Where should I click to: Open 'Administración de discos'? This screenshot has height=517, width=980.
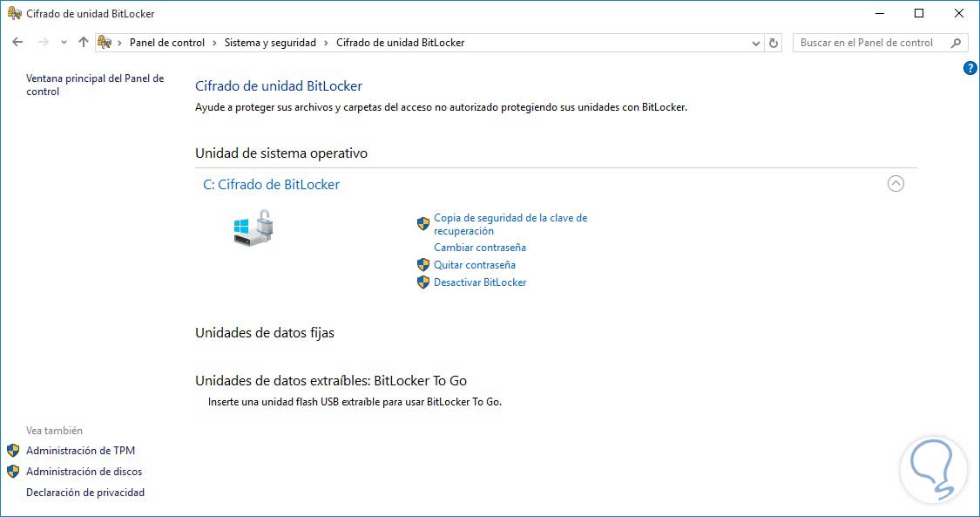tap(84, 472)
